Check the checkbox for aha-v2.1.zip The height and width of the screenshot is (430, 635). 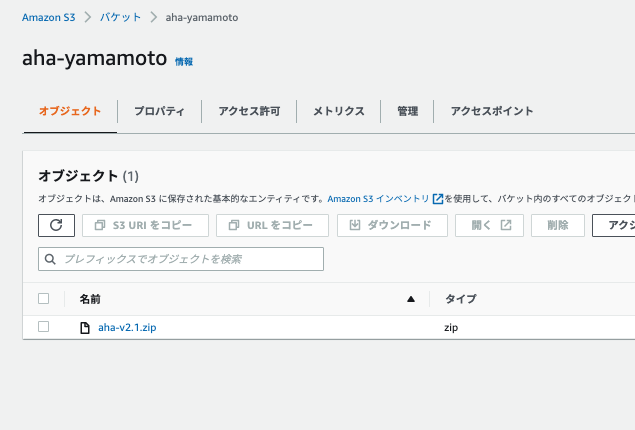(43, 327)
